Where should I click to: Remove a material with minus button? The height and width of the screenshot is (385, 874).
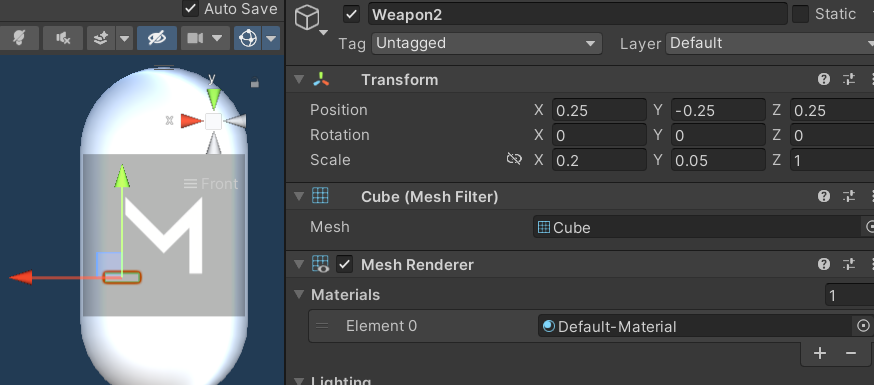(851, 353)
